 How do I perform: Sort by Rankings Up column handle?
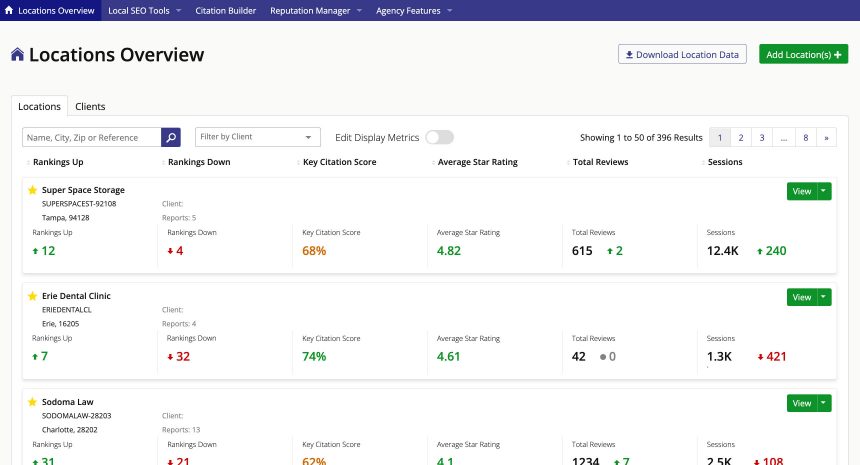27,162
